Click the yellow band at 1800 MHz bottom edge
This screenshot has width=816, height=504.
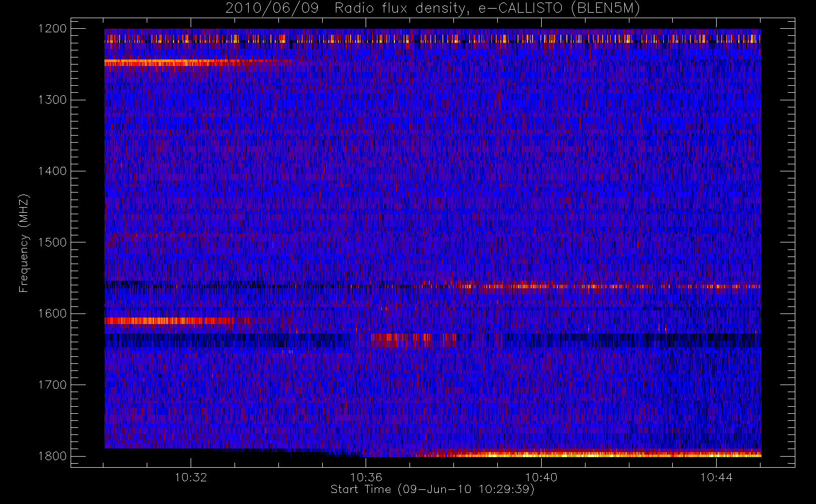point(590,454)
